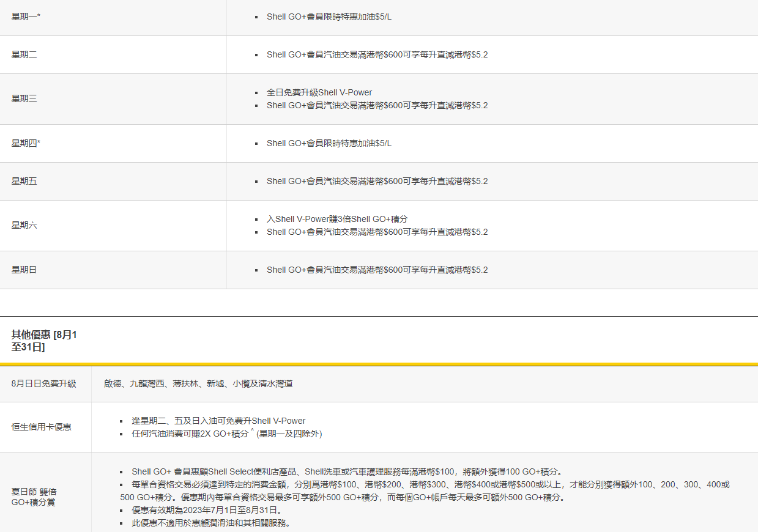The image size is (758, 532).
Task: Click the 星期三 row heading
Action: coord(24,98)
